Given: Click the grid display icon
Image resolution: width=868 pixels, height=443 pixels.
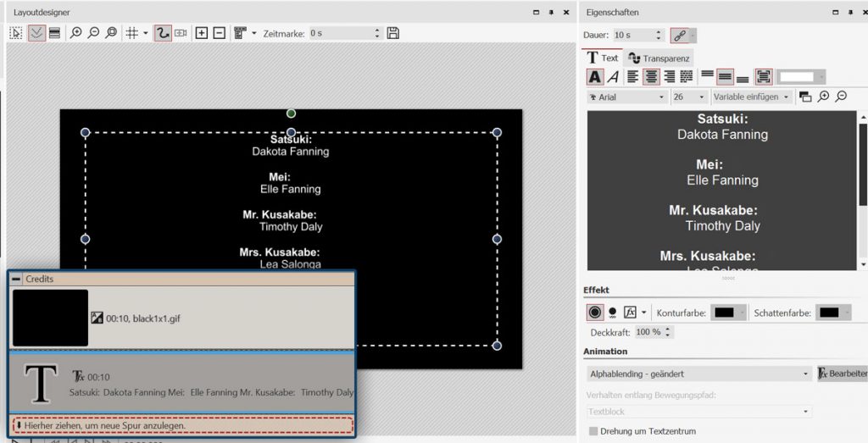Looking at the screenshot, I should (x=132, y=33).
